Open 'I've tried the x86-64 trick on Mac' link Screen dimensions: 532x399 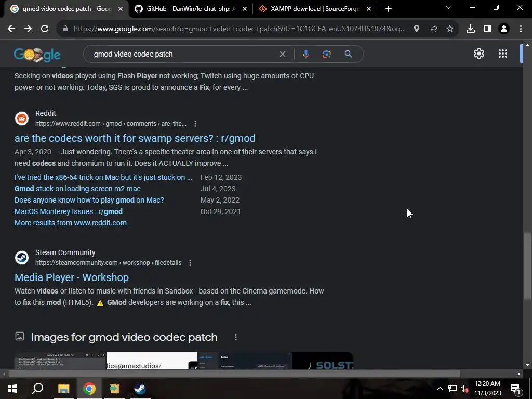tap(103, 177)
